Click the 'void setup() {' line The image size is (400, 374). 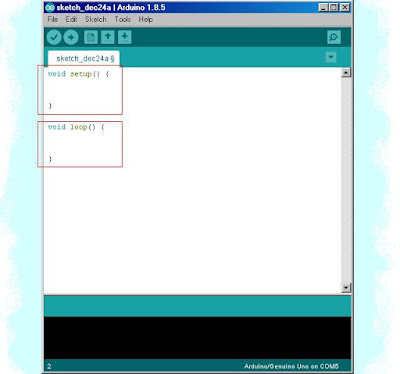(79, 74)
